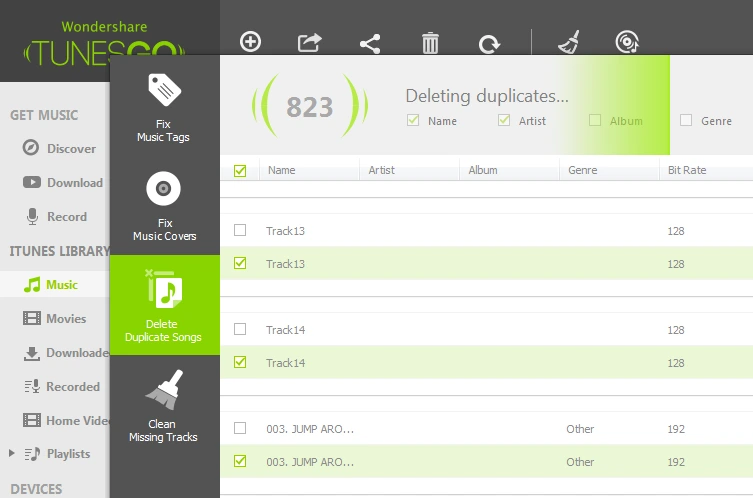The width and height of the screenshot is (753, 498).
Task: Click the burn CD disc icon
Action: coord(627,42)
